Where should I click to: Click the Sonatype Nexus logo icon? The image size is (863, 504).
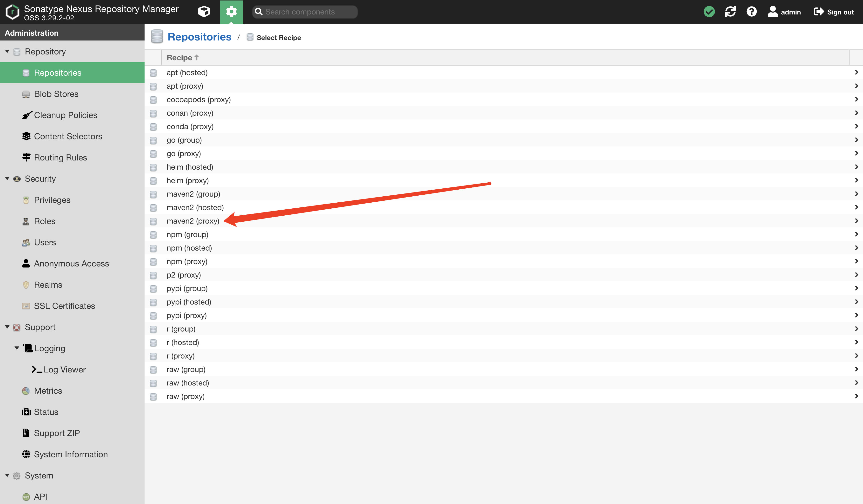(x=13, y=12)
